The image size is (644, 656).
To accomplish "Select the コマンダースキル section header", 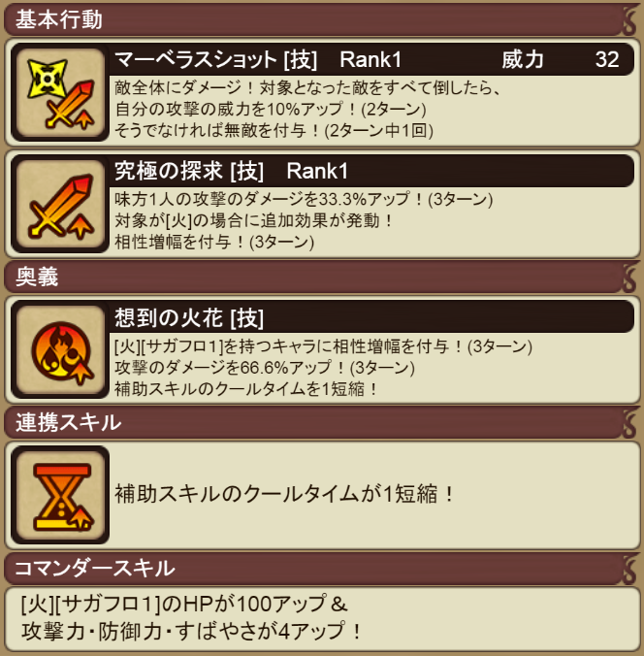I will point(322,568).
